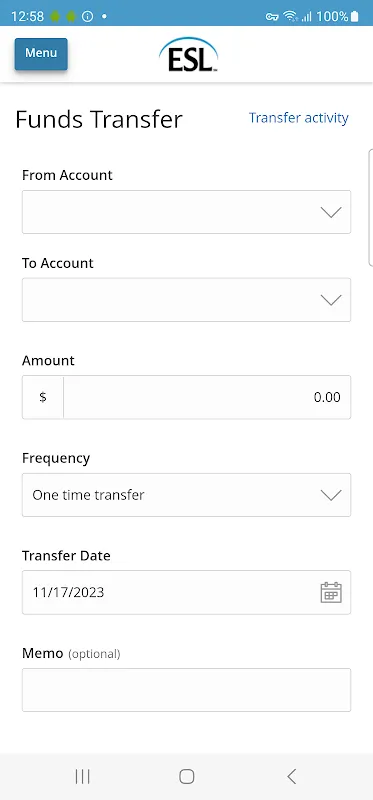
Task: Open the Transfer activity link
Action: 299,118
